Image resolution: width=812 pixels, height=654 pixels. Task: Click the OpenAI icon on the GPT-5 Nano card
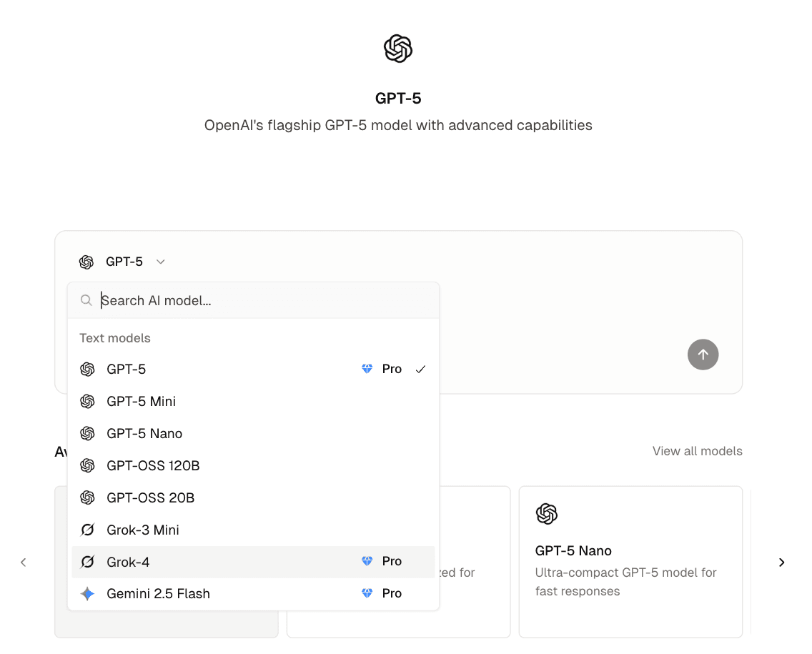point(547,513)
